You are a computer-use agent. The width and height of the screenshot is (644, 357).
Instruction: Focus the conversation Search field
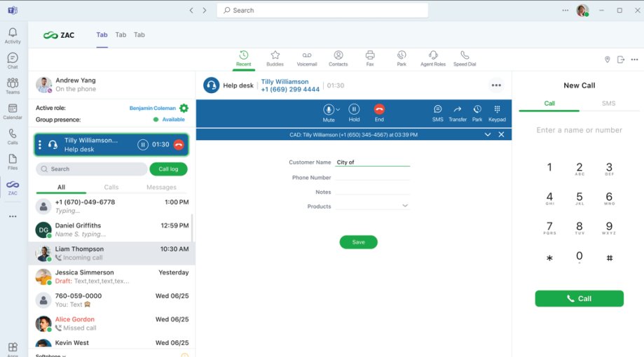pos(92,169)
